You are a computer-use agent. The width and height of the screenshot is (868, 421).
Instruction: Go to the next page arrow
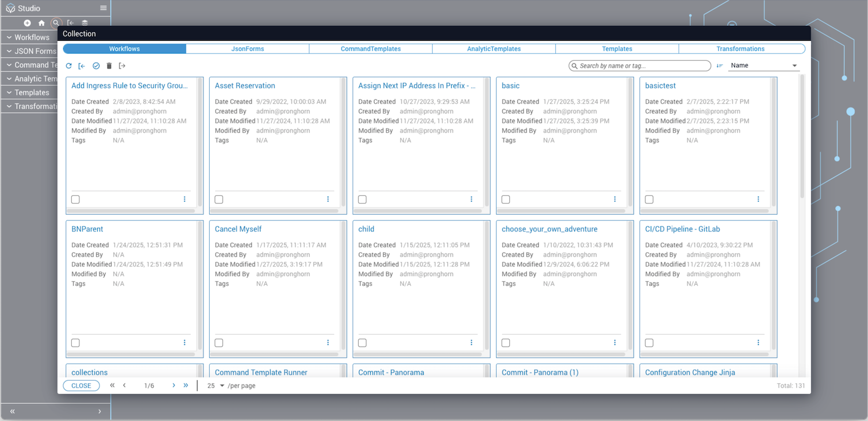(x=174, y=385)
